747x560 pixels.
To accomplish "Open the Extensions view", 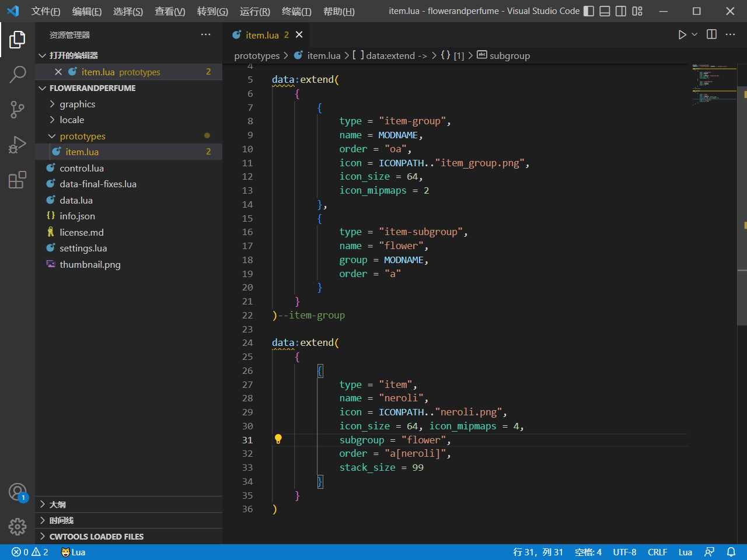I will (x=18, y=180).
